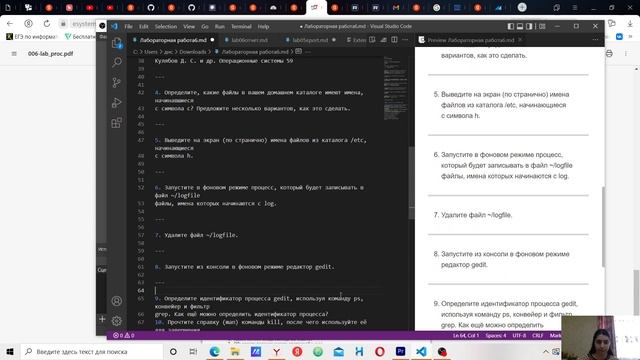Screen dimensions: 640x360
Task: Open the Accounts menu in activity bar
Action: (x=117, y=301)
